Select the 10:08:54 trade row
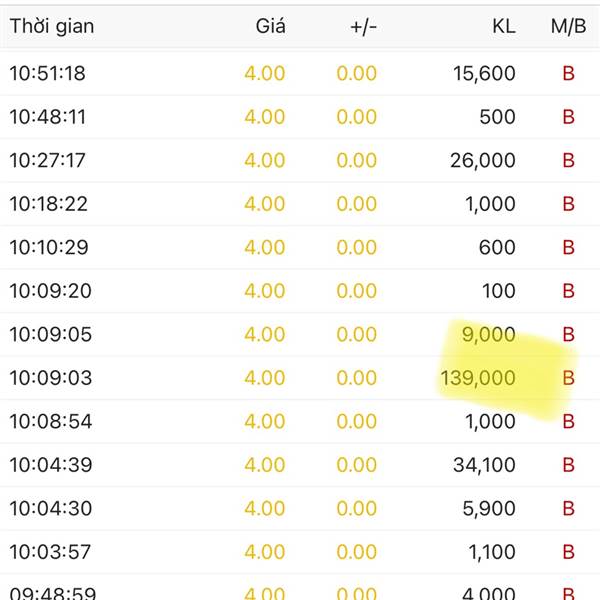The image size is (600, 600). pos(300,421)
